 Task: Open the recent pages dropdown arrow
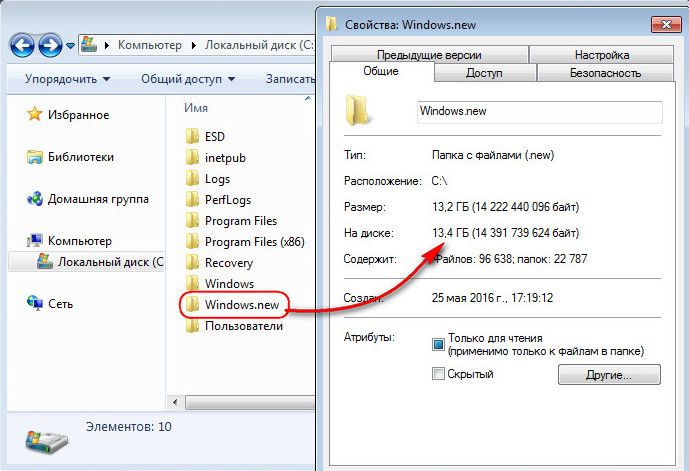click(x=70, y=46)
